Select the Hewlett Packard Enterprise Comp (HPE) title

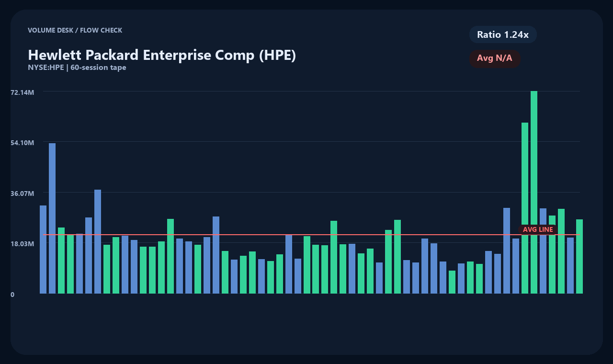pyautogui.click(x=162, y=55)
